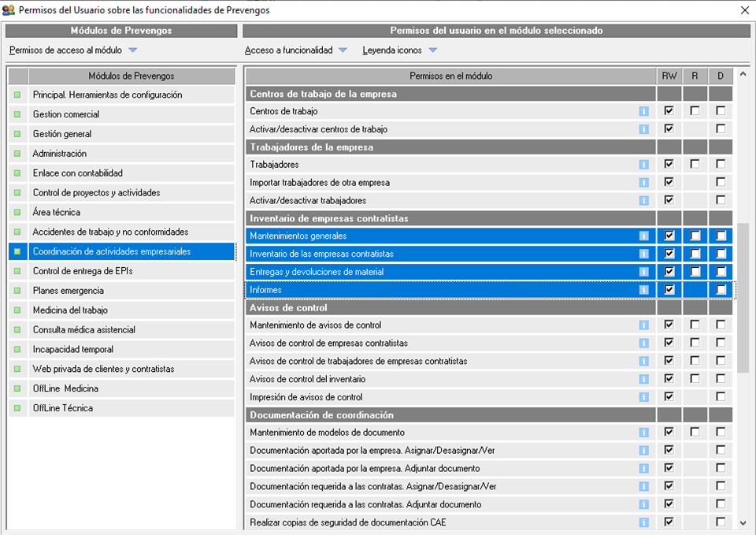The height and width of the screenshot is (535, 756).
Task: Click info icon for Mantenimiento de modelos de documento
Action: (x=643, y=433)
